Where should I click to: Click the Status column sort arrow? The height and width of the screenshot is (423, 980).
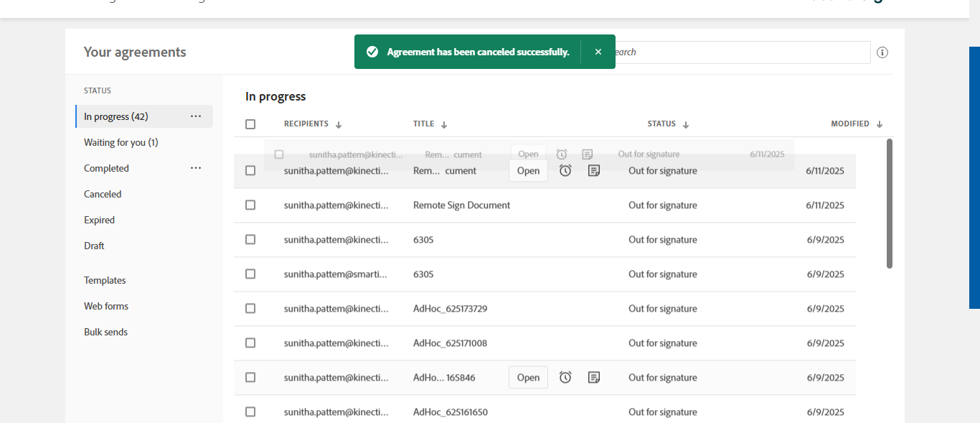[686, 124]
